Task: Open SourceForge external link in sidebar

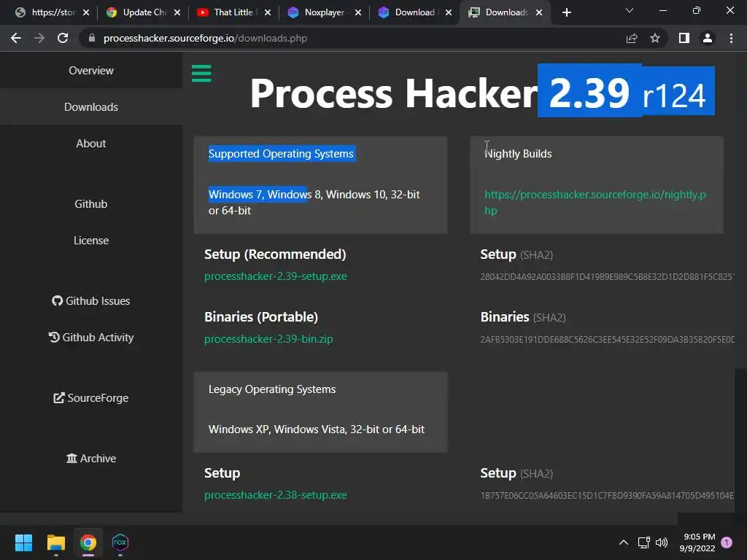Action: 91,397
